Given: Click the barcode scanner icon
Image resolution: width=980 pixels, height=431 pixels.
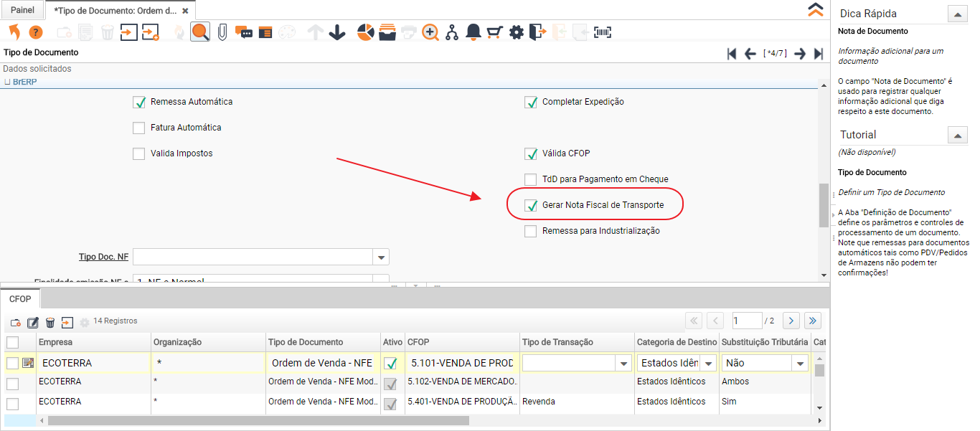Looking at the screenshot, I should (x=603, y=32).
